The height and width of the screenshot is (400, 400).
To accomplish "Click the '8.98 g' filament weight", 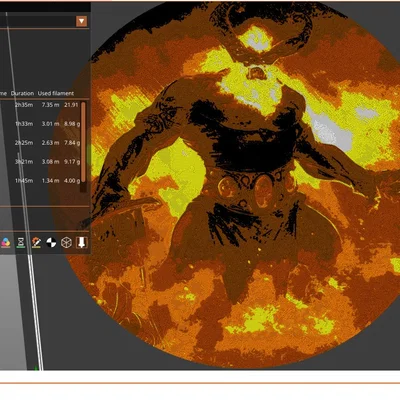I will pos(72,124).
